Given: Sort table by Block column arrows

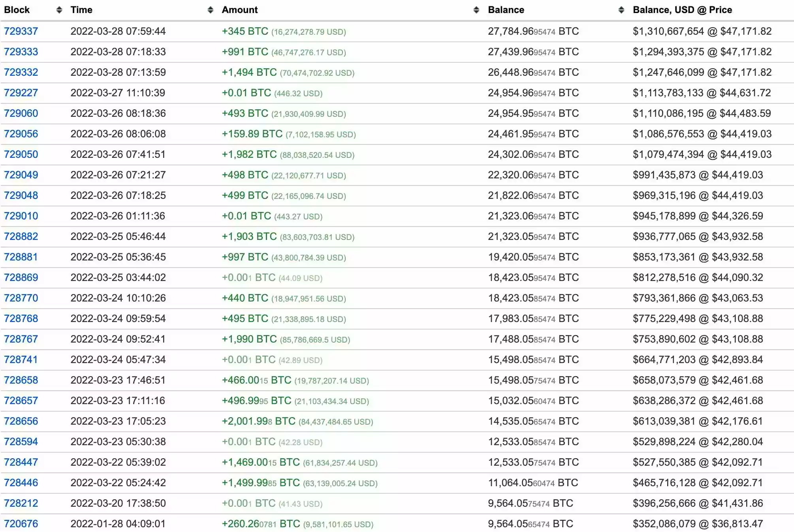Looking at the screenshot, I should [59, 10].
